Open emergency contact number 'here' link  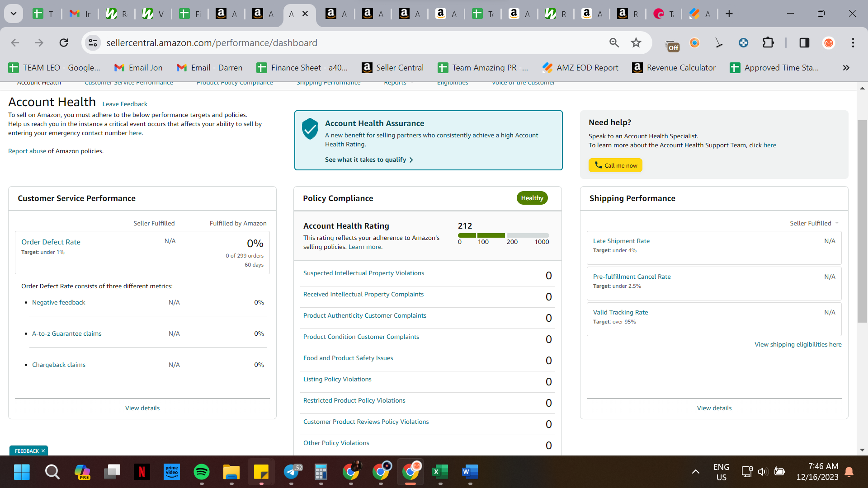tap(135, 133)
